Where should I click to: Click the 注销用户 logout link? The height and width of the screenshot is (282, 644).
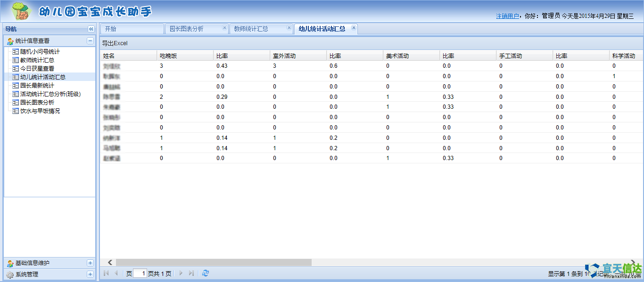point(507,16)
